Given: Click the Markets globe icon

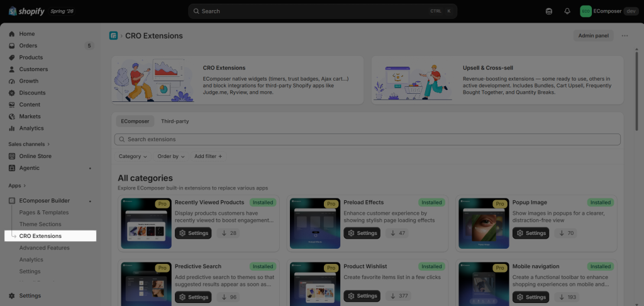Looking at the screenshot, I should coord(11,116).
